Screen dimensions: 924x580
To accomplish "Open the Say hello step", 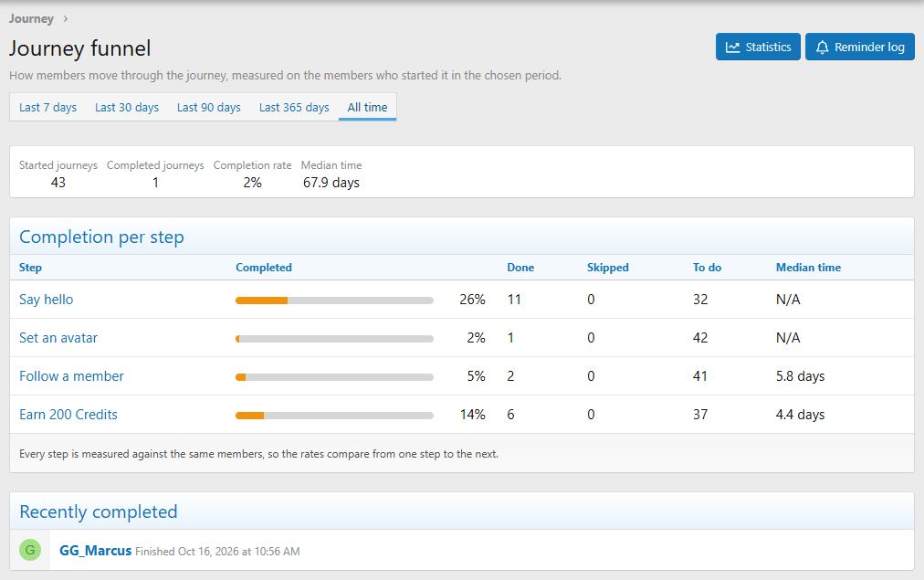I will [46, 300].
